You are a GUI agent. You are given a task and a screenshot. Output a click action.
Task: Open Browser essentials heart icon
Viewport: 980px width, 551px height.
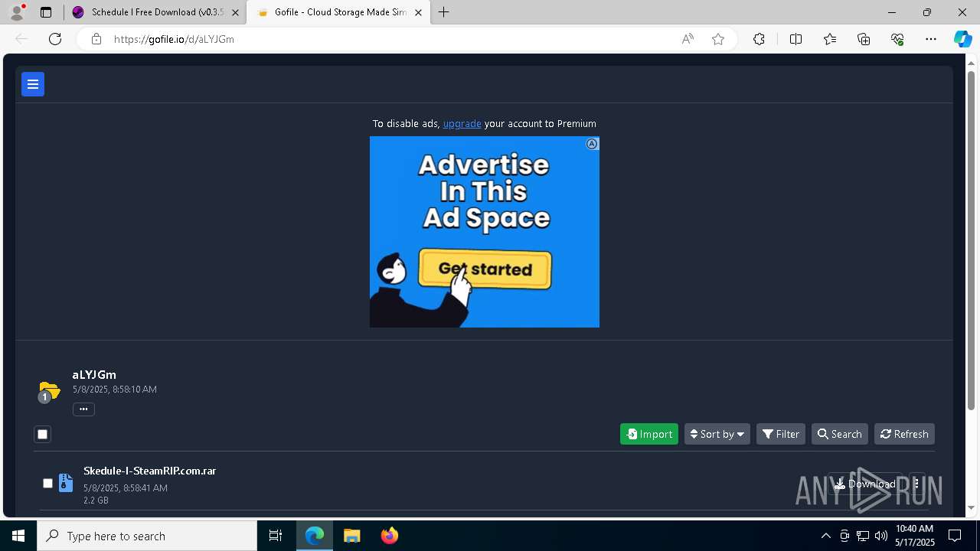897,39
